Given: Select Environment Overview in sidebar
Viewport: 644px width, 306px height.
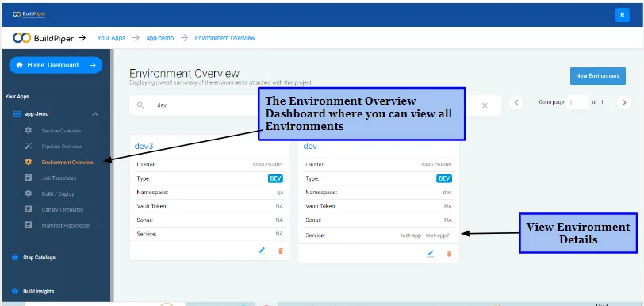Looking at the screenshot, I should pos(67,163).
